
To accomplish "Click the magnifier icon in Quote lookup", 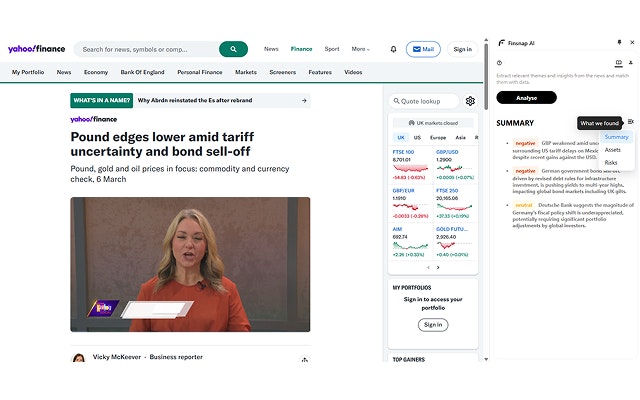I will 396,101.
